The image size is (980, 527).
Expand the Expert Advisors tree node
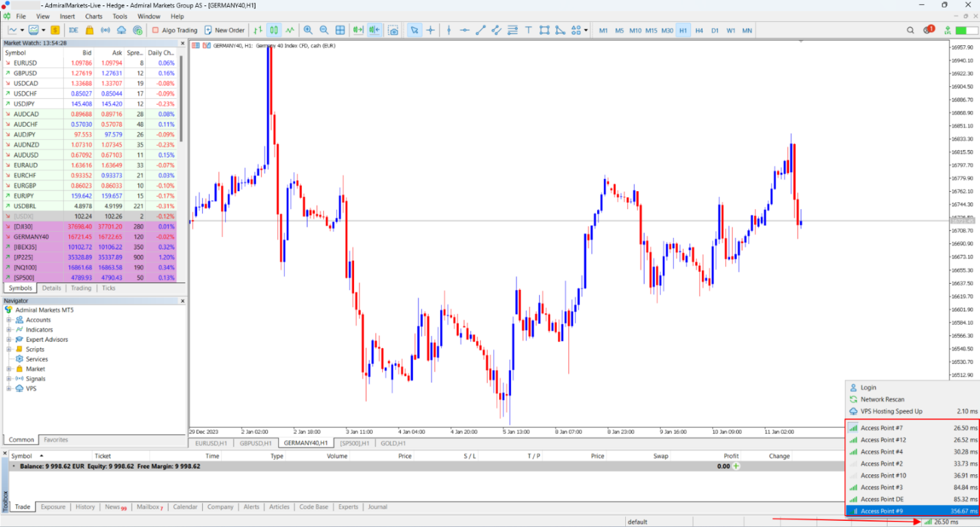pyautogui.click(x=10, y=339)
